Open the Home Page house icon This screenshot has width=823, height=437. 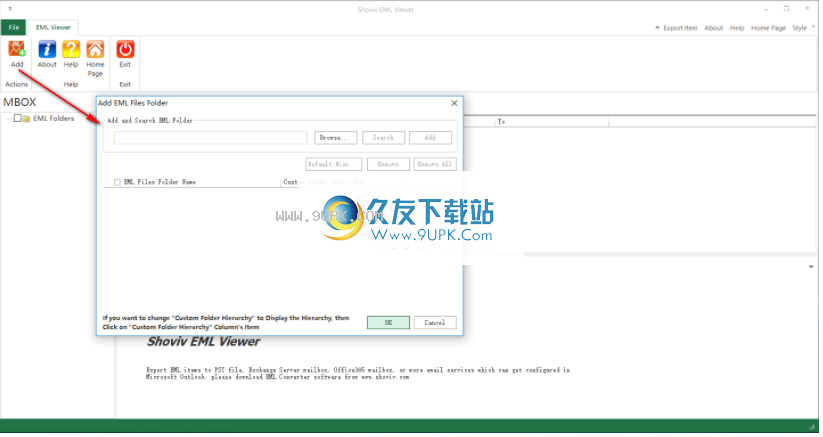[95, 49]
